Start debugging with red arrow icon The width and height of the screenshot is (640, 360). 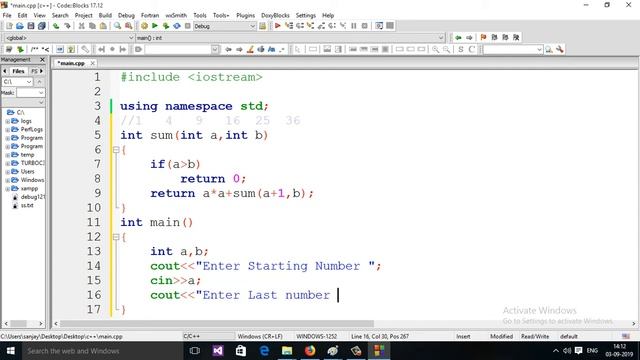(278, 26)
